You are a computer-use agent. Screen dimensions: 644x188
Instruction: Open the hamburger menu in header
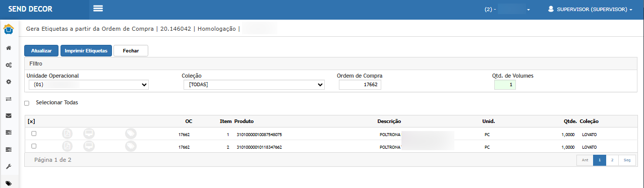[98, 9]
